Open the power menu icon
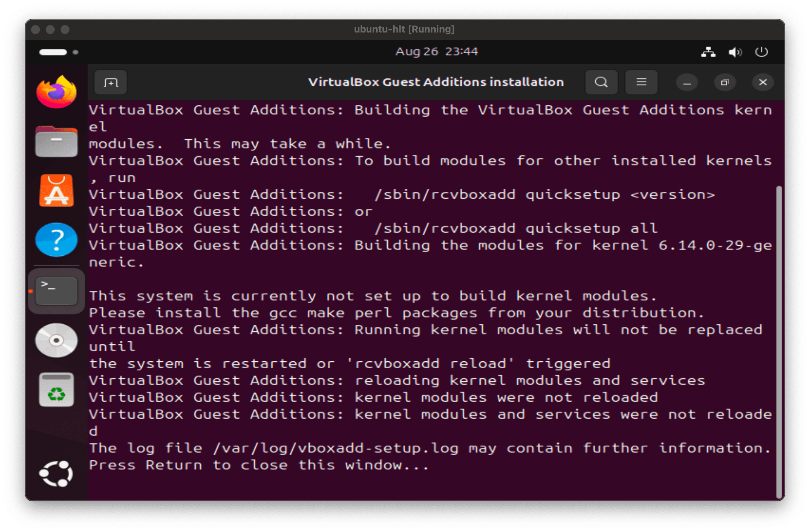810x532 pixels. [761, 52]
